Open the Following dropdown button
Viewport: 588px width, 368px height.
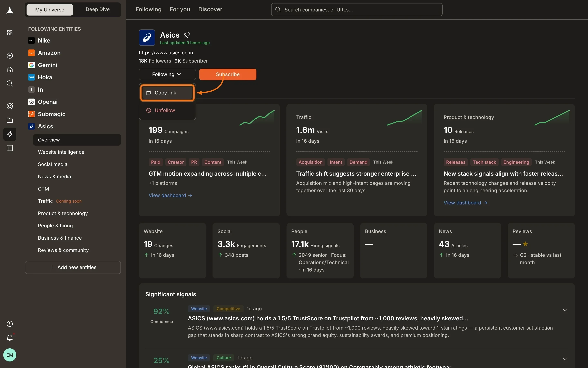[x=167, y=74]
